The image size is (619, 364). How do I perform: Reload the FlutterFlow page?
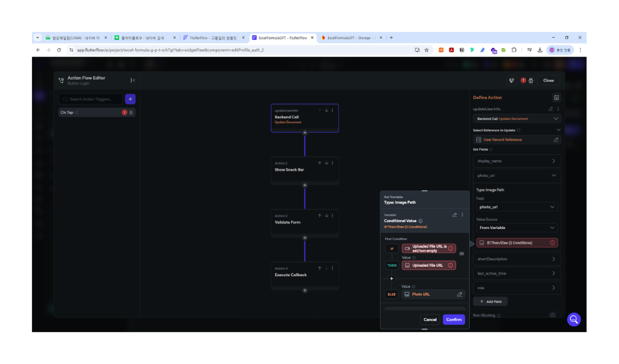(x=59, y=50)
